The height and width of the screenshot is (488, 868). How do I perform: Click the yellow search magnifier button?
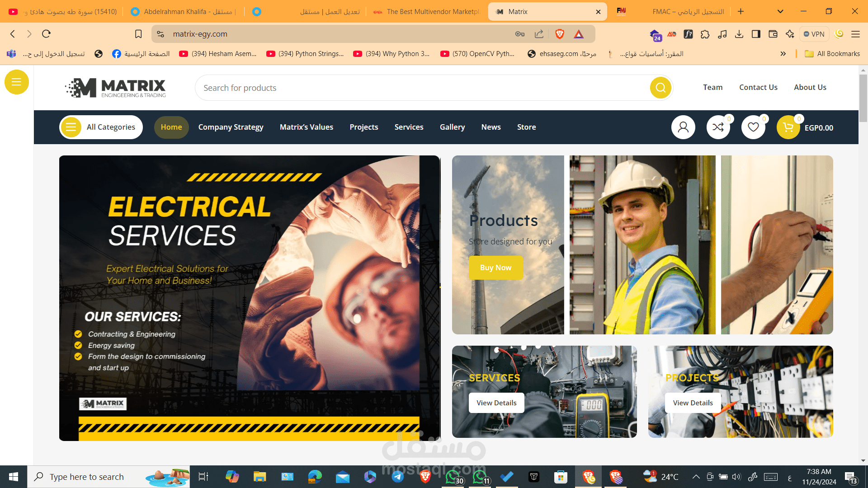click(x=660, y=88)
